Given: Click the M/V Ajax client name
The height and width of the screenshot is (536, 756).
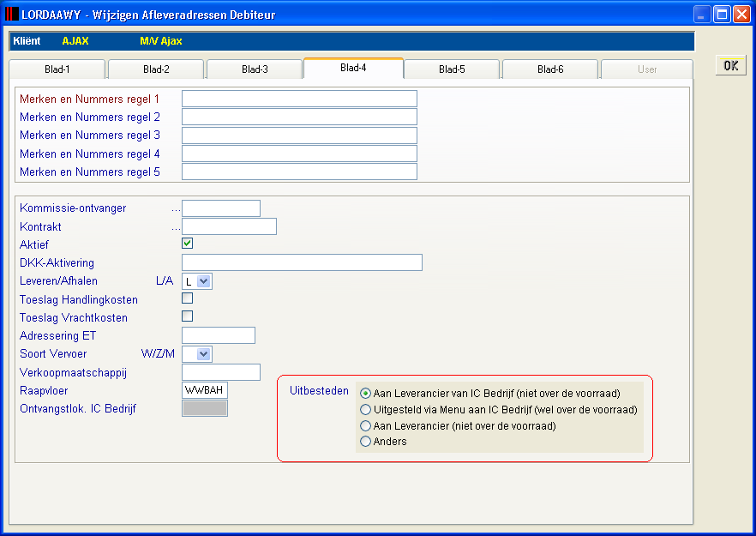Looking at the screenshot, I should (161, 41).
